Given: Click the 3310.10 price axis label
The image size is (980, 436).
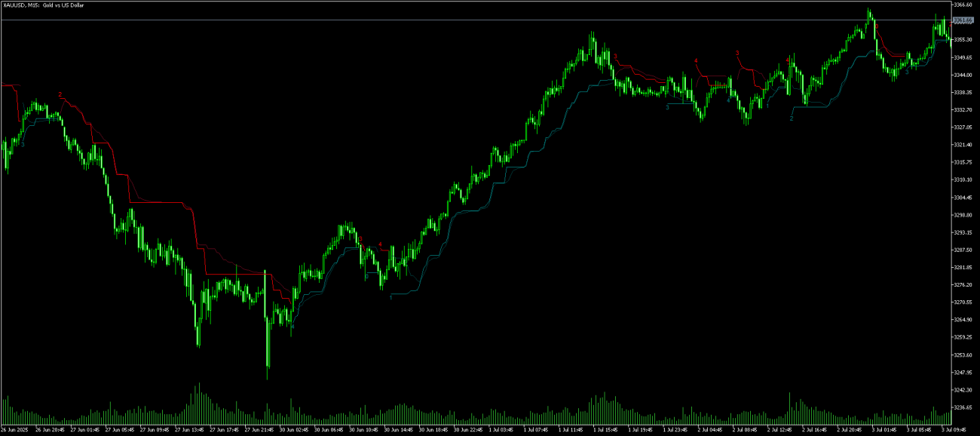Looking at the screenshot, I should 964,180.
